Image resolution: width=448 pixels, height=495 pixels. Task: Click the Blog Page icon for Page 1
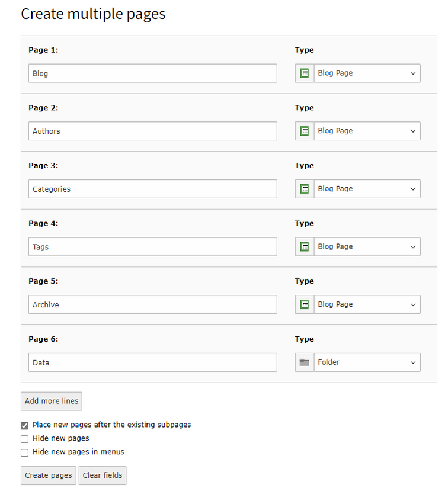(x=304, y=73)
